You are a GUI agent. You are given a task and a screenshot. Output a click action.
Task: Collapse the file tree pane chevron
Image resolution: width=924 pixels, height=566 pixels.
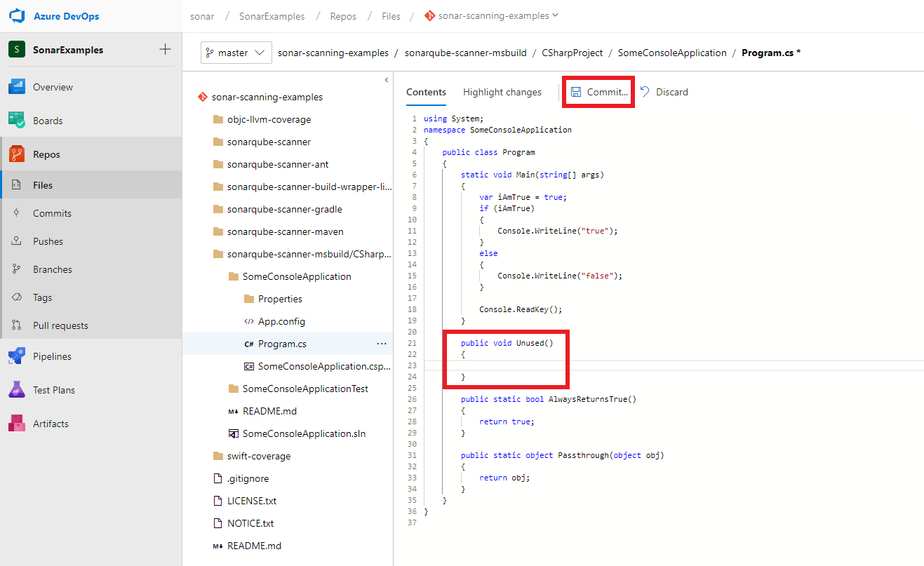pyautogui.click(x=386, y=80)
